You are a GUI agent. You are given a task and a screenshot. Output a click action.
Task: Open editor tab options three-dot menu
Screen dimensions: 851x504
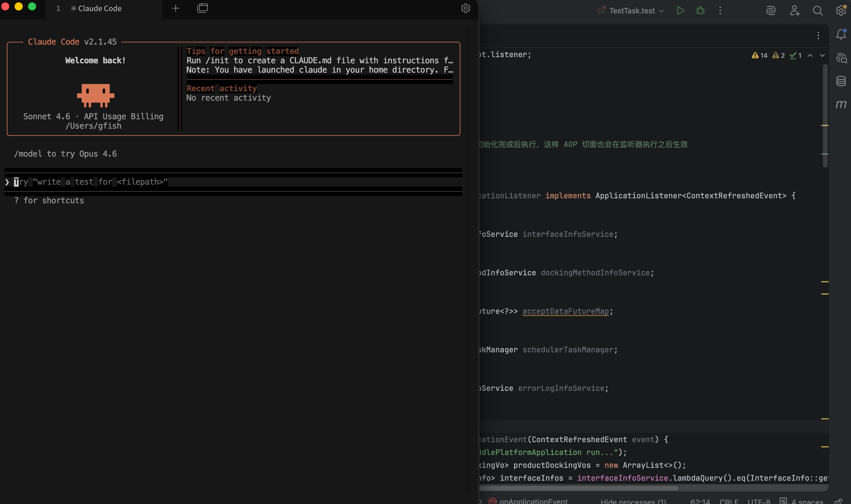point(818,35)
